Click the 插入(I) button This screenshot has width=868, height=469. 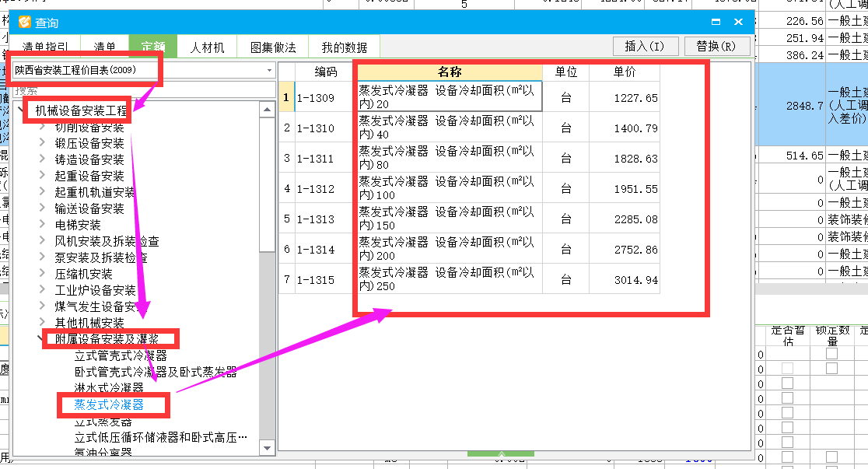[x=646, y=46]
